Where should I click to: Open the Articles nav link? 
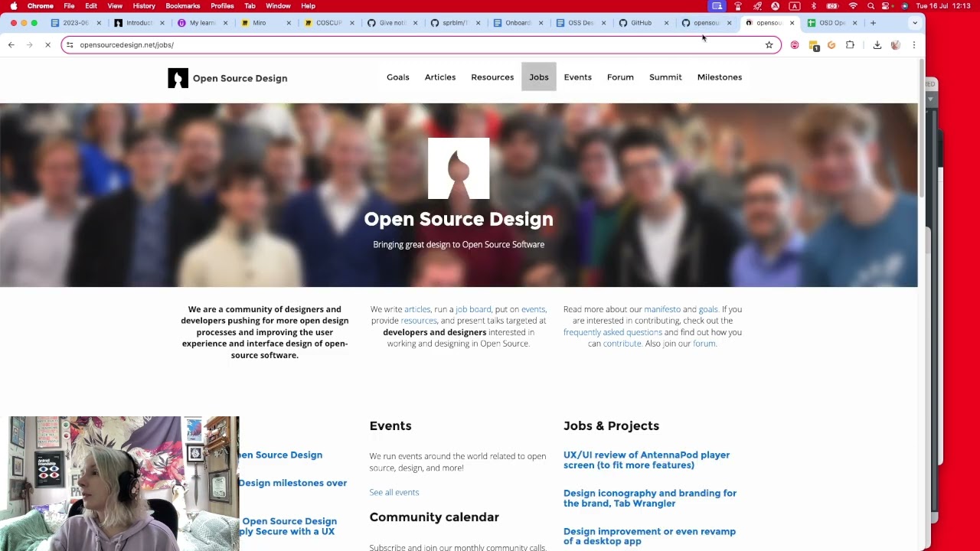pyautogui.click(x=440, y=77)
